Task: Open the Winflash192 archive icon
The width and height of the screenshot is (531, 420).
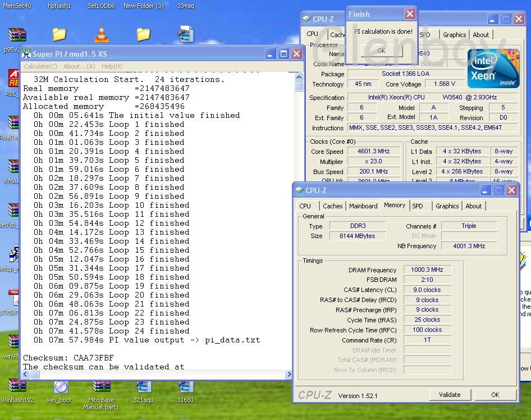Action: tap(17, 386)
